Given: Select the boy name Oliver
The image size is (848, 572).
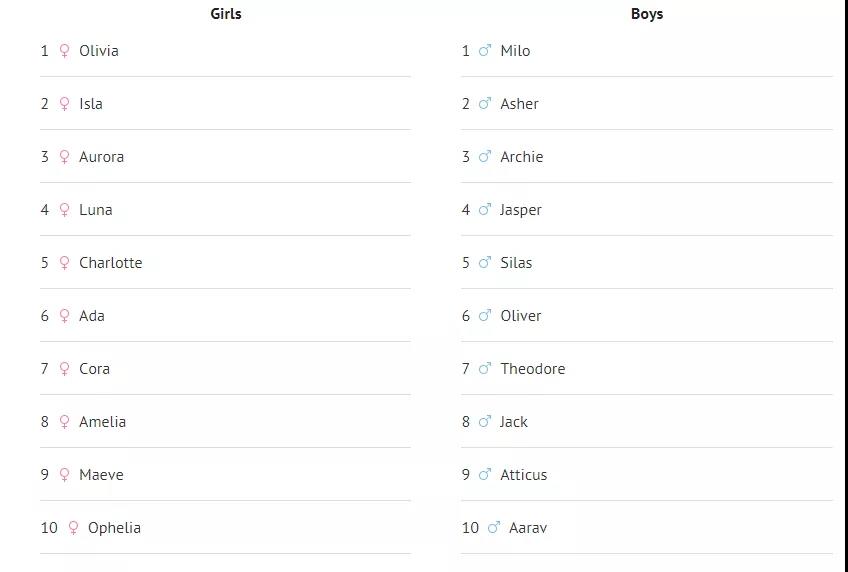Looking at the screenshot, I should [x=521, y=316].
